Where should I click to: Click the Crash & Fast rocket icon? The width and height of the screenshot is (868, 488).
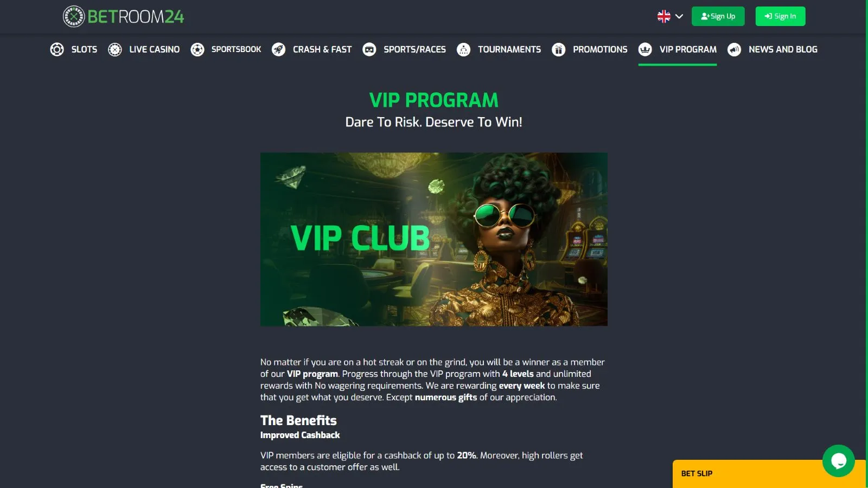[x=279, y=49]
